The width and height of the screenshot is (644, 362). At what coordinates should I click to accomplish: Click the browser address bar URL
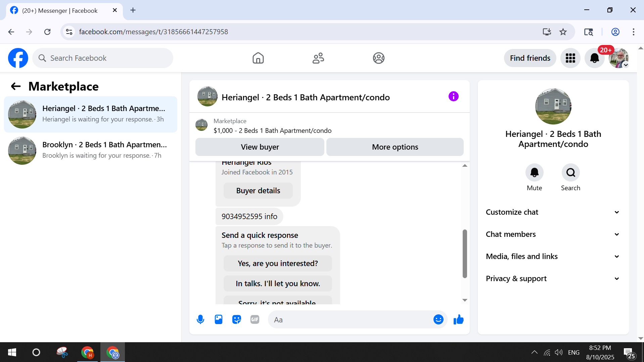(x=153, y=32)
